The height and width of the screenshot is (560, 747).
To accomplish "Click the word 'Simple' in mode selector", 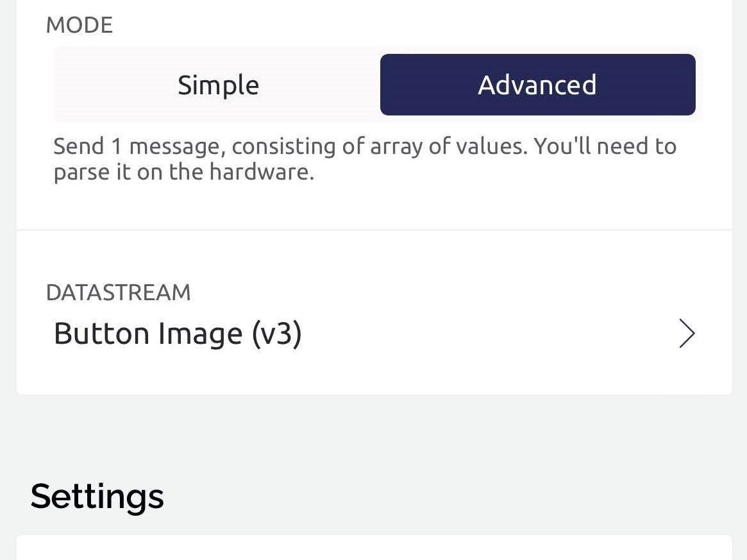I will tap(218, 85).
